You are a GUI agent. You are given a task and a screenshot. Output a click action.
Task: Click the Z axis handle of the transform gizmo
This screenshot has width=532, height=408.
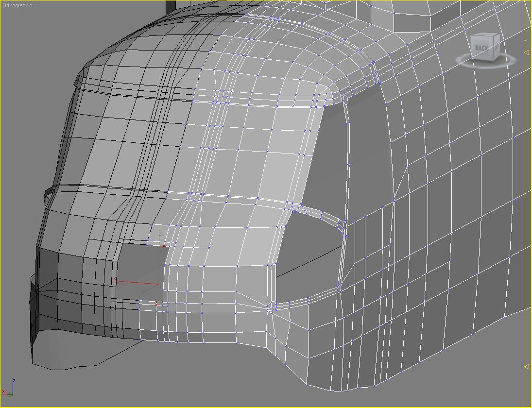click(x=159, y=258)
